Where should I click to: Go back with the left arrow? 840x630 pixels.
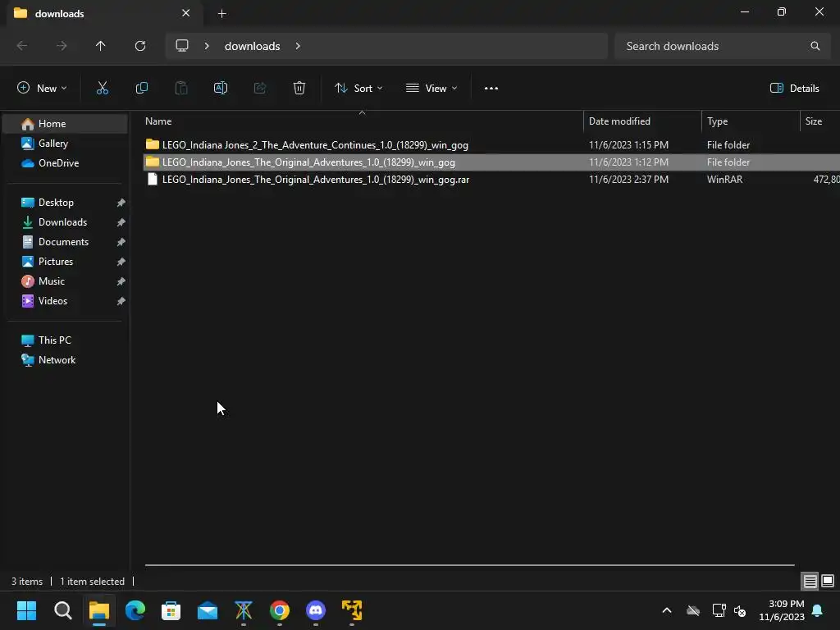click(22, 46)
